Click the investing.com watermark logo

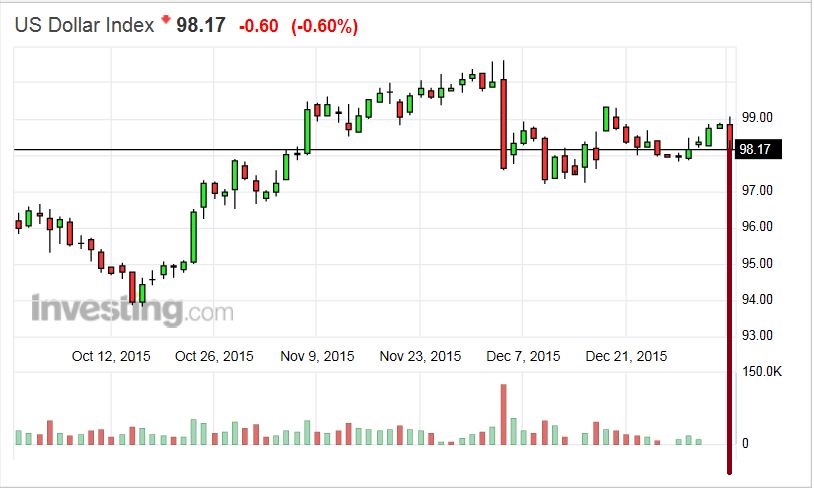click(132, 310)
